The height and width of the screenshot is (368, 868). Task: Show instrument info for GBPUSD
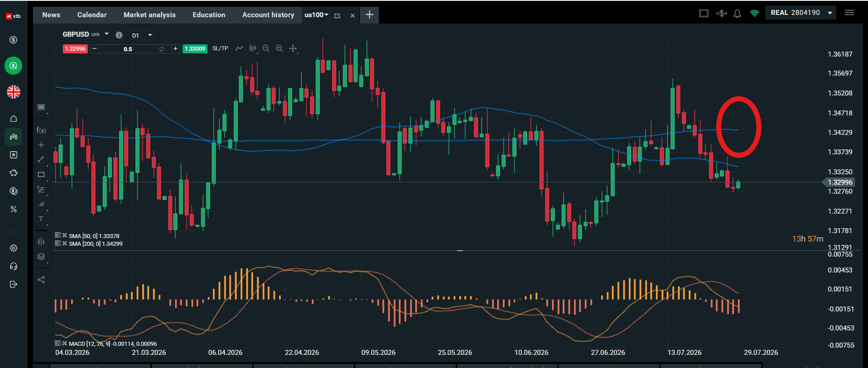[119, 35]
